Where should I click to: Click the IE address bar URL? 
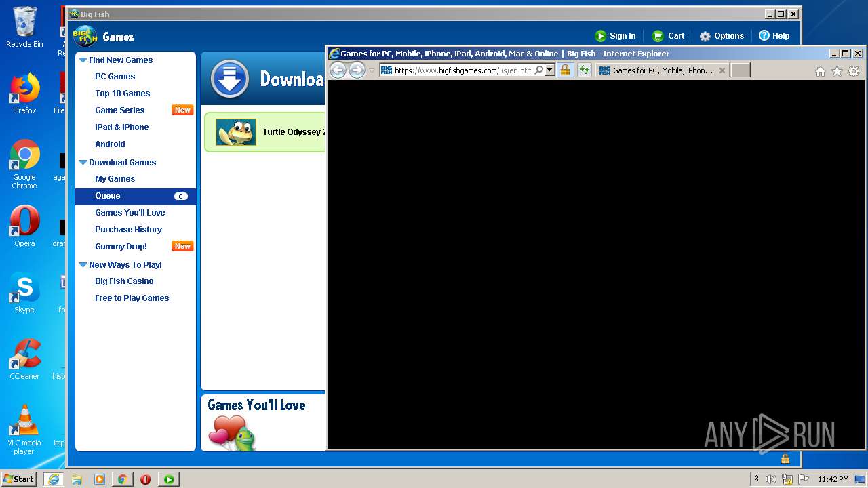click(462, 70)
